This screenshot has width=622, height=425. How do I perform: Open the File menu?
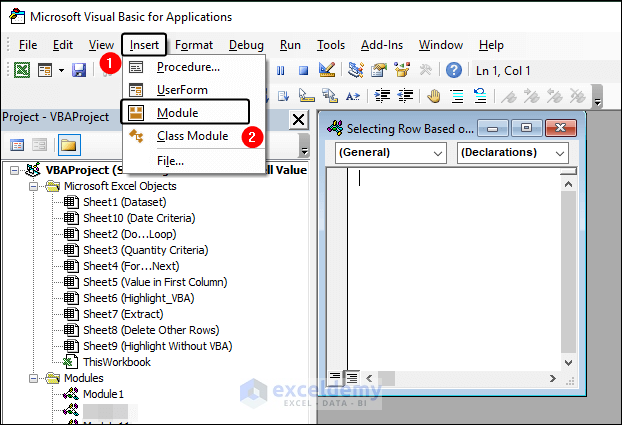point(28,45)
